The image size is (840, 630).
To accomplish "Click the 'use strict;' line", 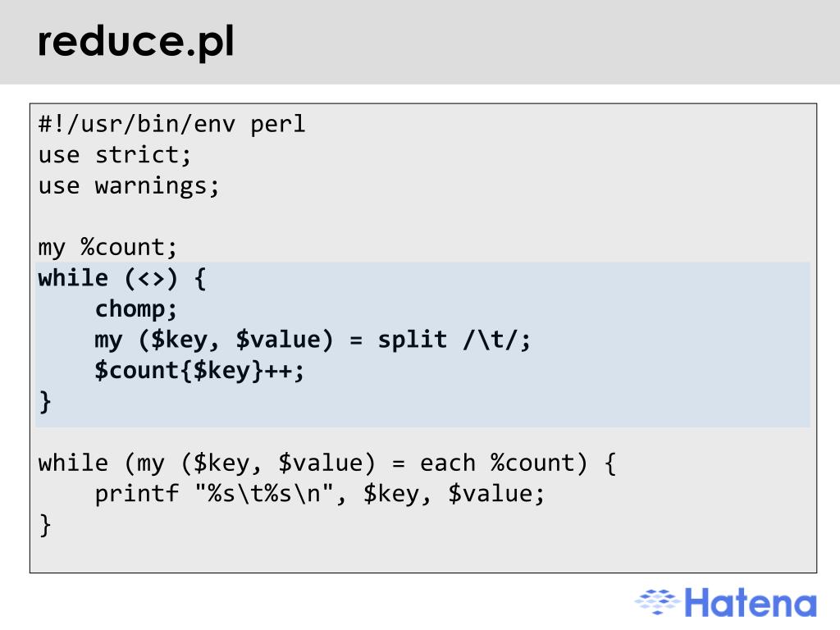I will point(115,155).
